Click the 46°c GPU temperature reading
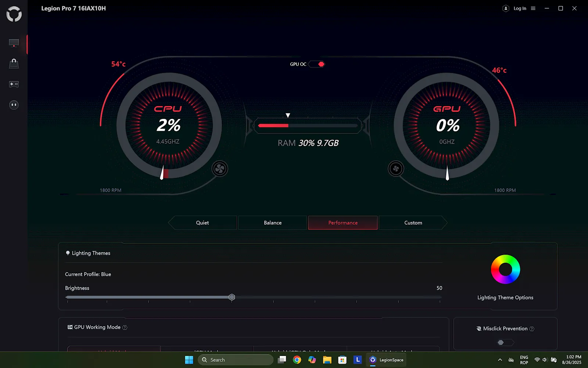588x368 pixels. [x=499, y=70]
